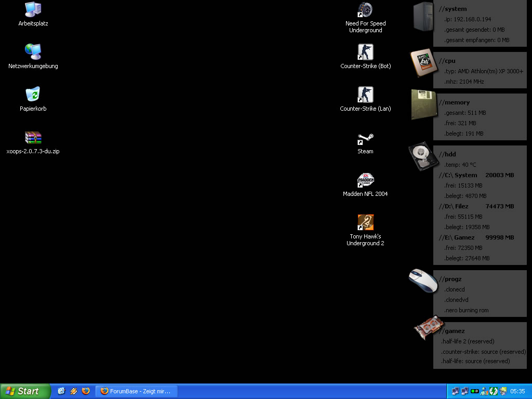
Task: Click the //system panel heading
Action: coord(453,9)
